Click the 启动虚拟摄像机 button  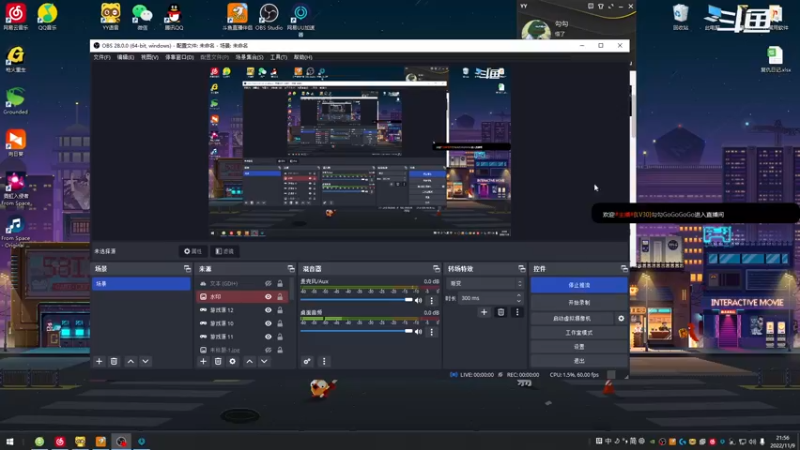pos(572,318)
